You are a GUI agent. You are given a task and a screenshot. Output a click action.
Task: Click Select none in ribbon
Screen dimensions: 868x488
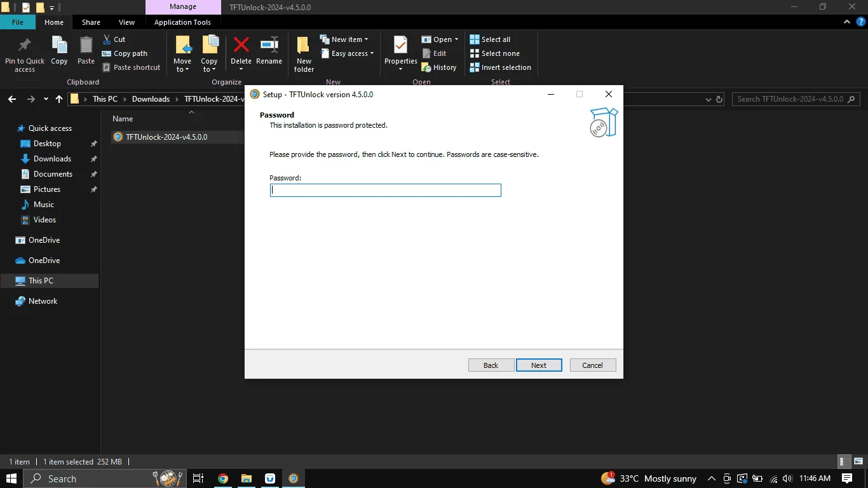[494, 53]
